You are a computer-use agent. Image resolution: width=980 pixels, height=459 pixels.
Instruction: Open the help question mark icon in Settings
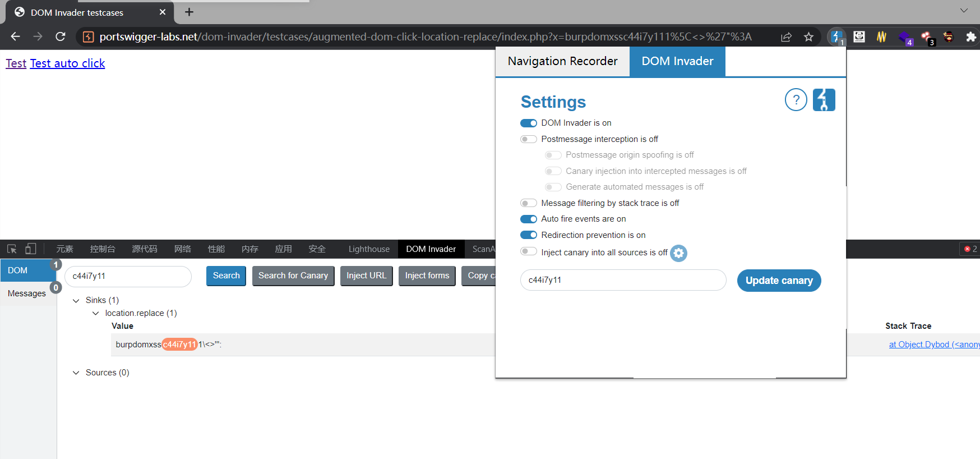(x=796, y=100)
